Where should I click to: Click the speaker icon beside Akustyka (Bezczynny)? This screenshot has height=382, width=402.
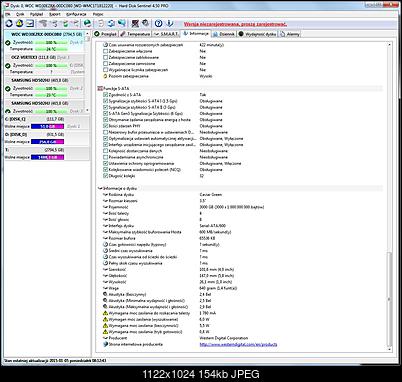click(105, 294)
